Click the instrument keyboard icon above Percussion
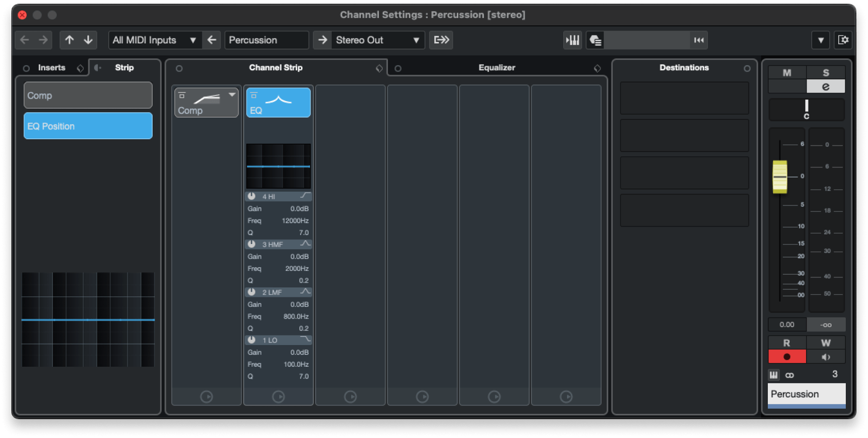The image size is (868, 438). point(773,375)
